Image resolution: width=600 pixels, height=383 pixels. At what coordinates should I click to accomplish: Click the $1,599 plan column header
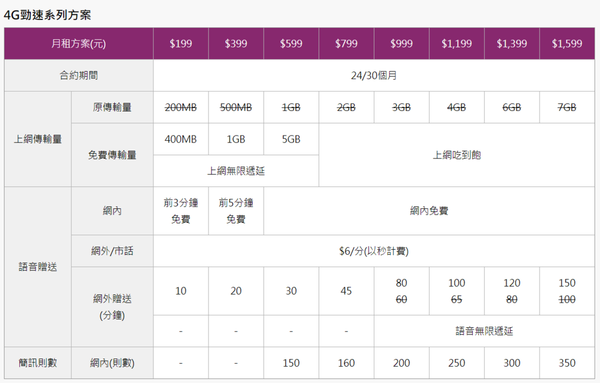[x=567, y=44]
